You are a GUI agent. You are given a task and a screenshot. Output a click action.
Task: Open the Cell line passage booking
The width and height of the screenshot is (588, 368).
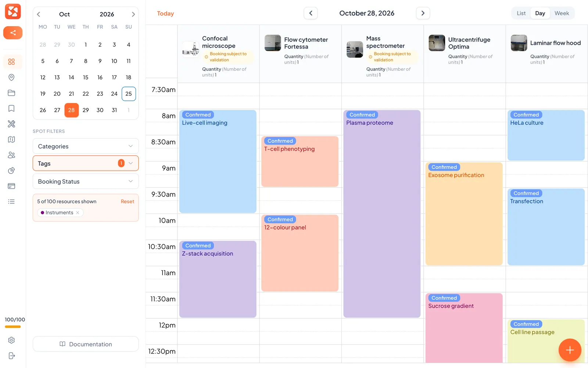point(546,341)
